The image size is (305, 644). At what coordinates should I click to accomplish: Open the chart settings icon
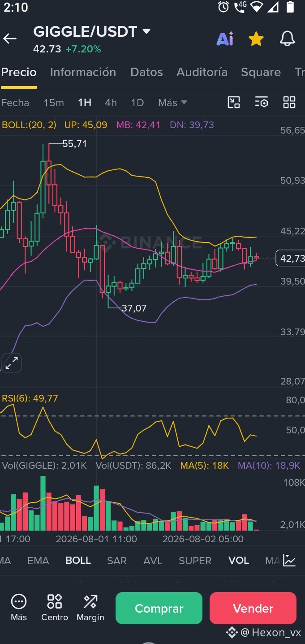[262, 102]
